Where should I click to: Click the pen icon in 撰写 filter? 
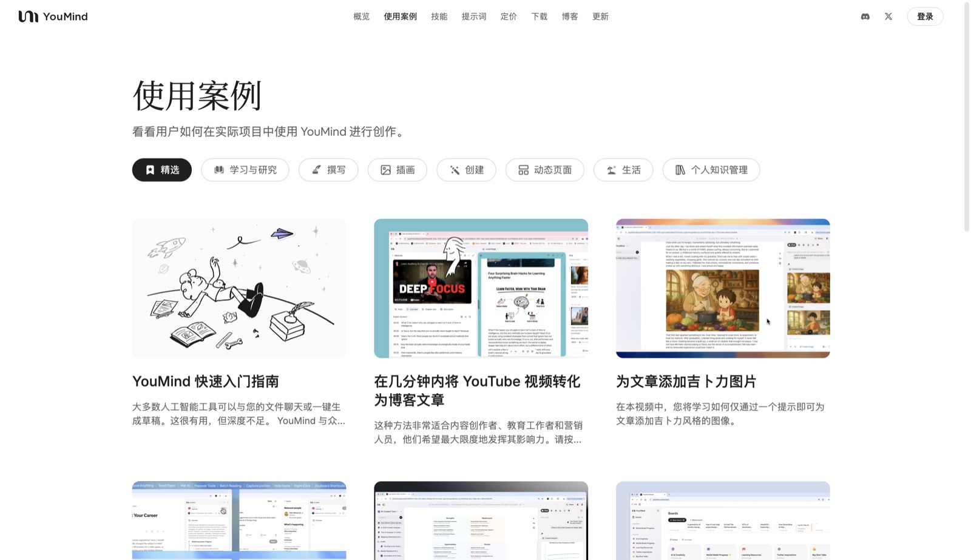point(316,170)
